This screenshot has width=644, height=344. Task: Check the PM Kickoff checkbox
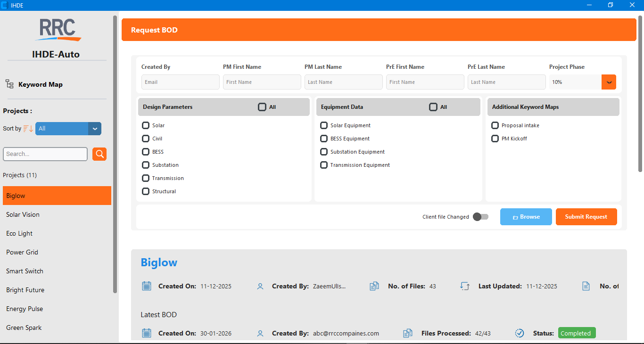pyautogui.click(x=495, y=139)
